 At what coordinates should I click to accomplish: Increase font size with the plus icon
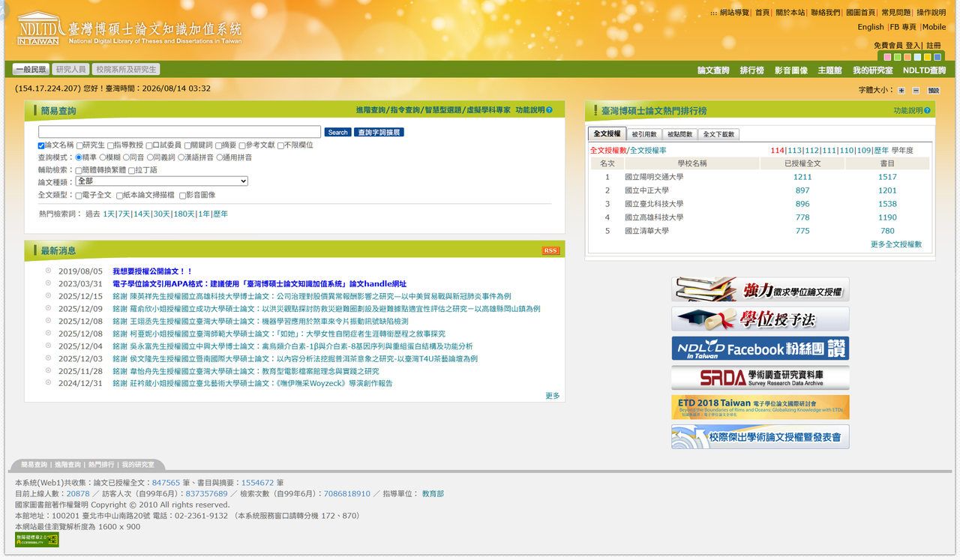point(901,90)
